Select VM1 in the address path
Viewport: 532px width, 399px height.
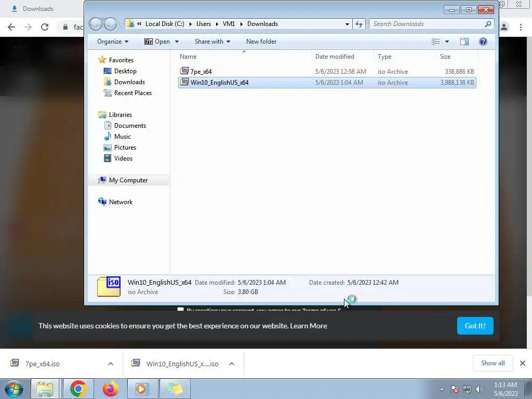click(x=229, y=24)
